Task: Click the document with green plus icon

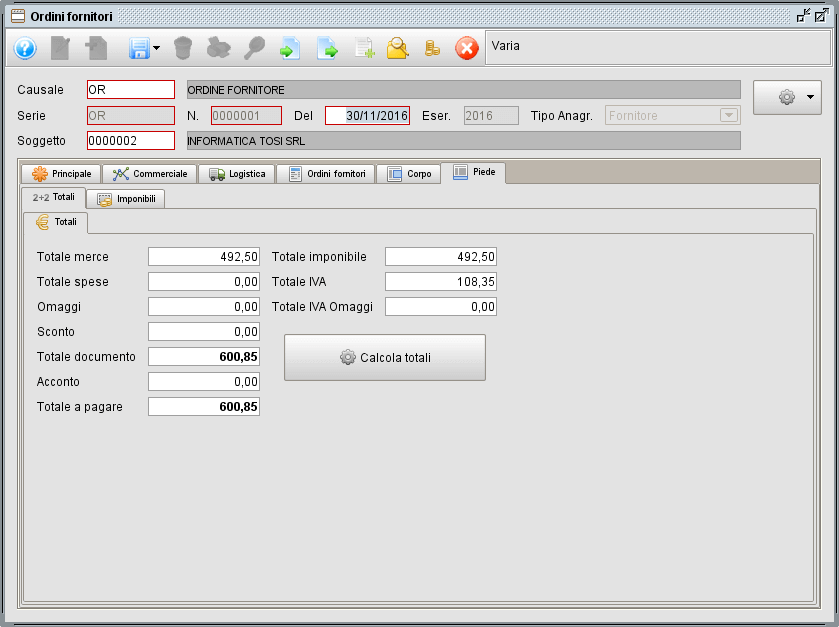Action: 364,48
